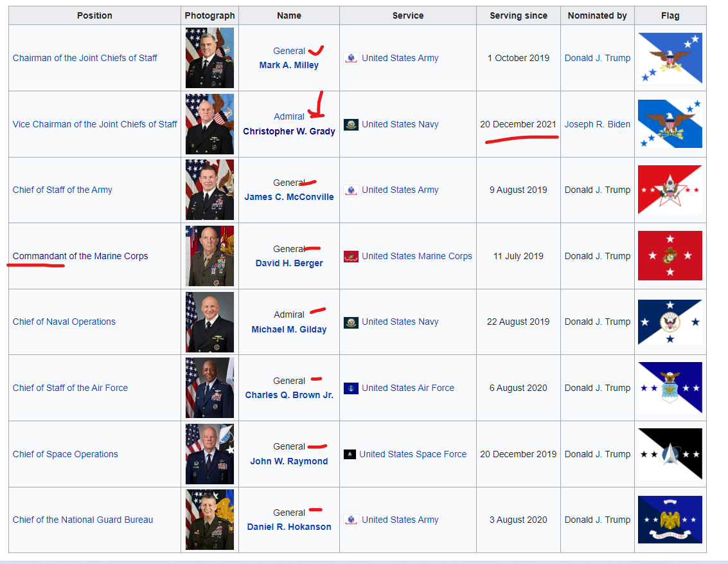This screenshot has height=564, width=728.
Task: Open the Joseph R. Biden link
Action: pos(598,125)
